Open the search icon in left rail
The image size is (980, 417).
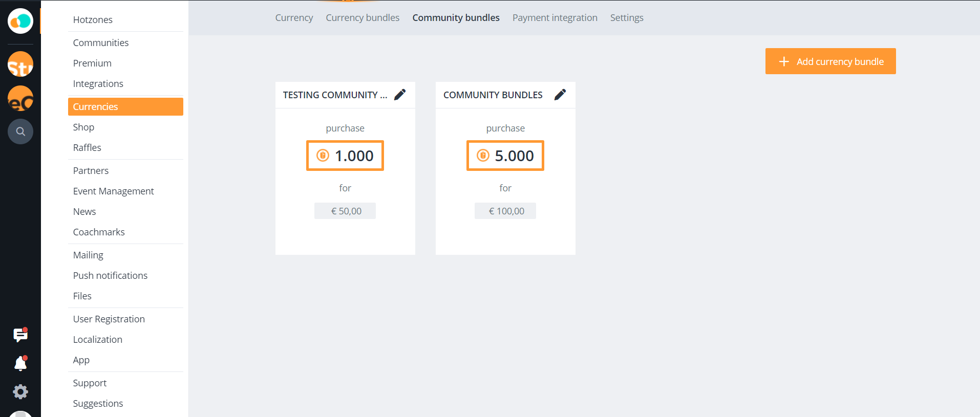click(20, 131)
